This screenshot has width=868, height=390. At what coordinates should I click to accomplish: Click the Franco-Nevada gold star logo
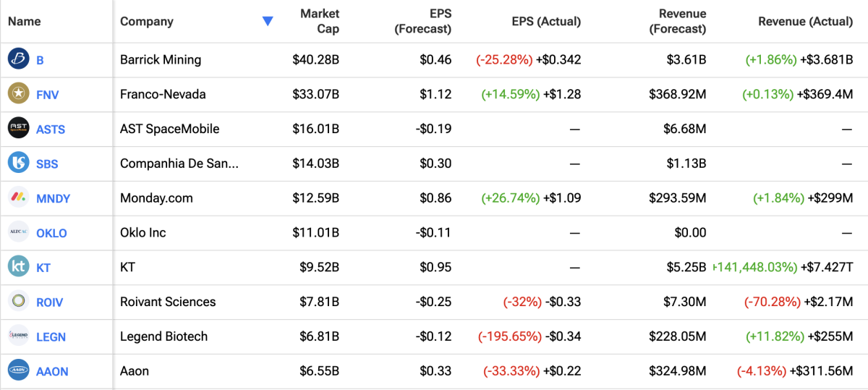[x=18, y=94]
